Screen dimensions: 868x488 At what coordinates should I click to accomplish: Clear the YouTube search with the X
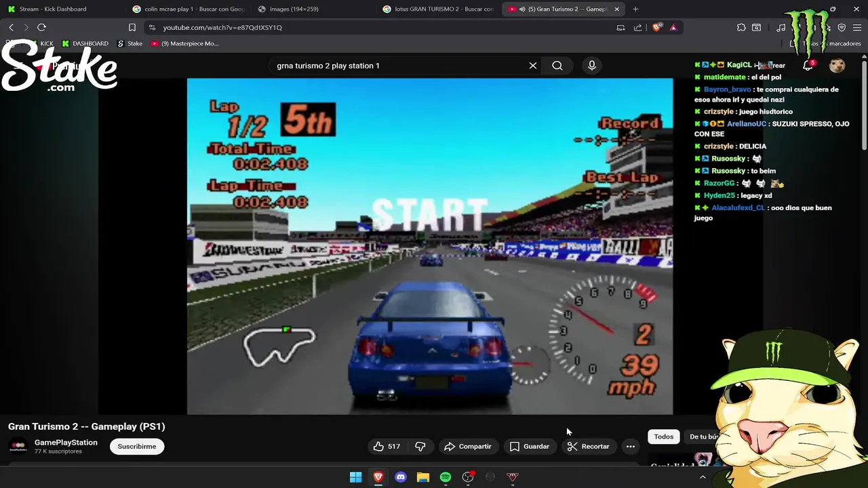tap(533, 66)
